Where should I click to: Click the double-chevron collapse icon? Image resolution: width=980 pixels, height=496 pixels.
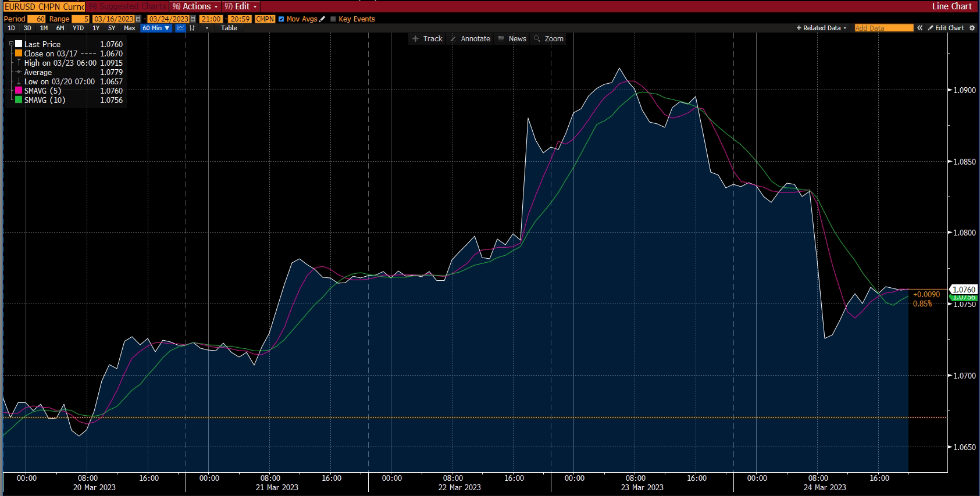[x=920, y=28]
